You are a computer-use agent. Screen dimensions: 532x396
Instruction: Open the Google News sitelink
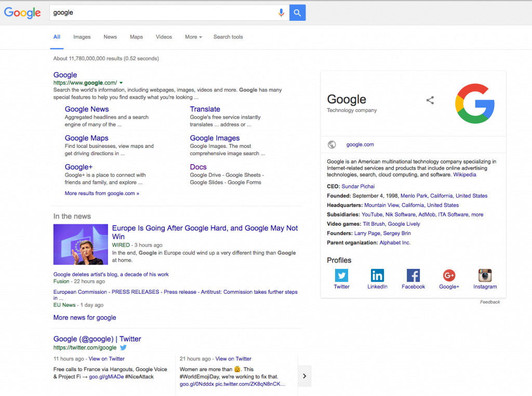tap(87, 109)
